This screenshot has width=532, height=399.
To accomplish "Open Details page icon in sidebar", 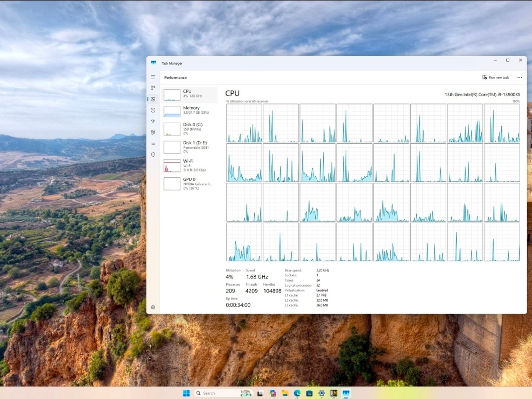I will click(153, 143).
